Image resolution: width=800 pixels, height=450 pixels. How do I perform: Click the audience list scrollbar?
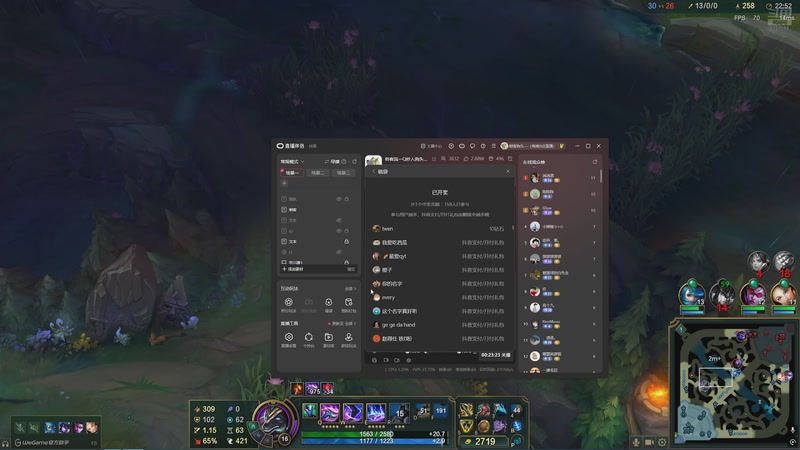point(601,176)
